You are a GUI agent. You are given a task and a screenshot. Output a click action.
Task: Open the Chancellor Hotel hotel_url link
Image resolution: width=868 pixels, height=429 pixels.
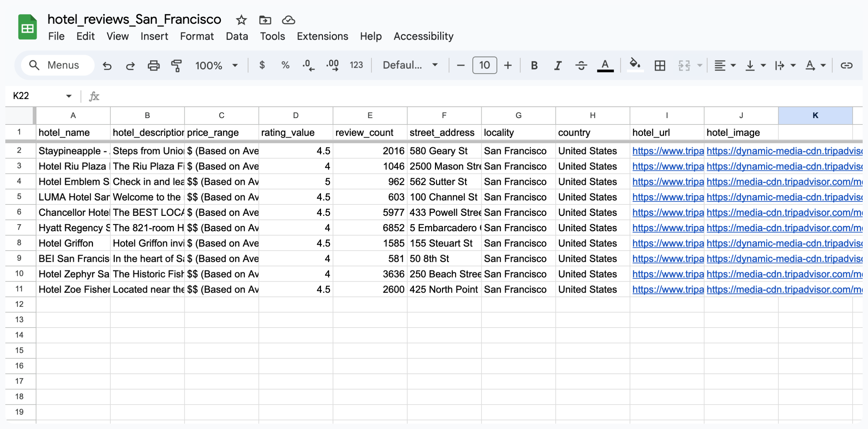click(668, 212)
